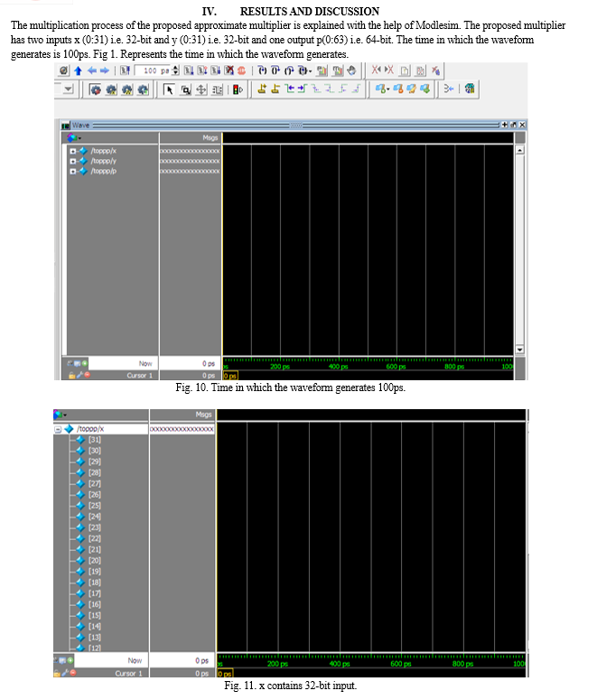Click the run length field showing 100 ps

click(153, 70)
